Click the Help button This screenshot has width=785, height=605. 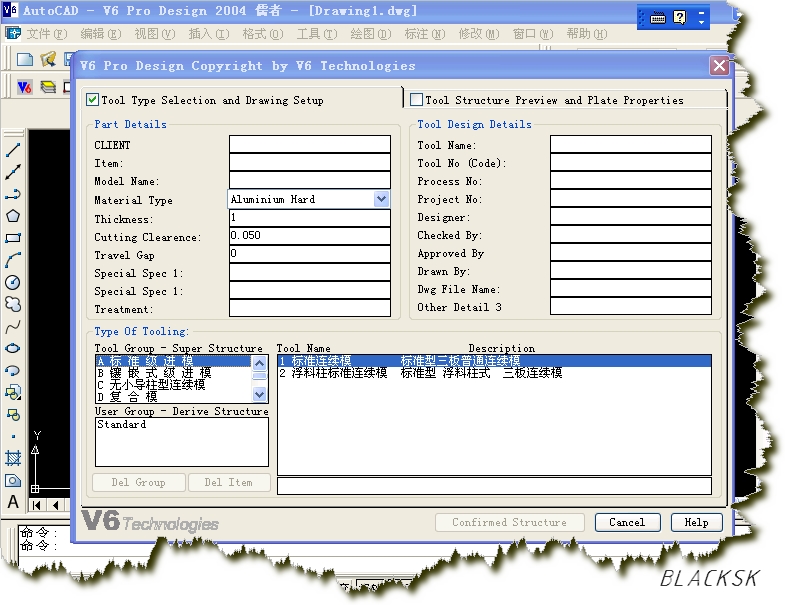(x=696, y=522)
